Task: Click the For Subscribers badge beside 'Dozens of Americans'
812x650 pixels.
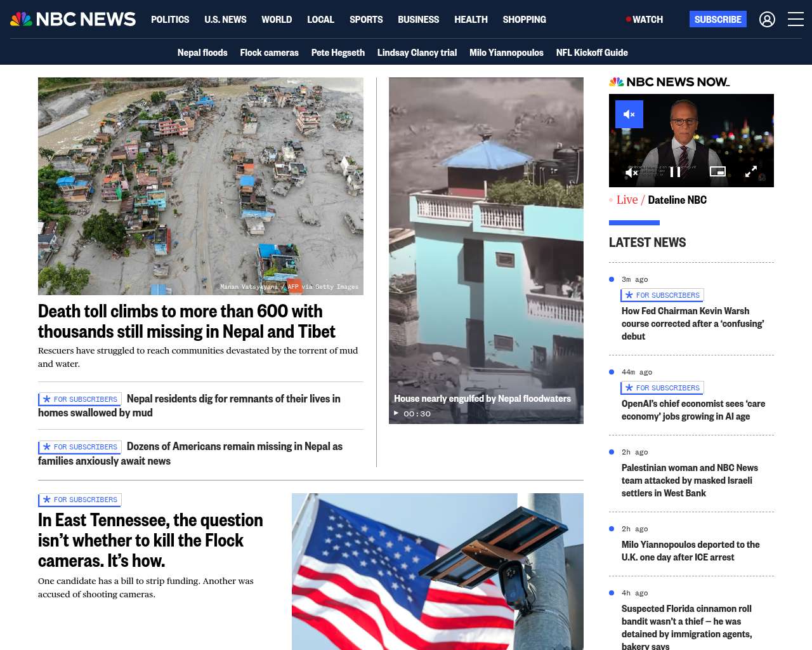Action: tap(80, 447)
